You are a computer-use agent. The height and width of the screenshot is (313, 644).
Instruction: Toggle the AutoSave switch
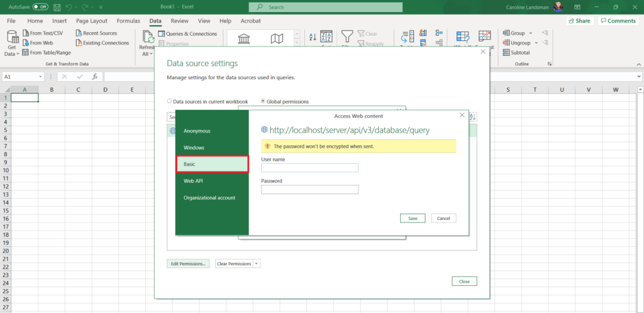[40, 7]
